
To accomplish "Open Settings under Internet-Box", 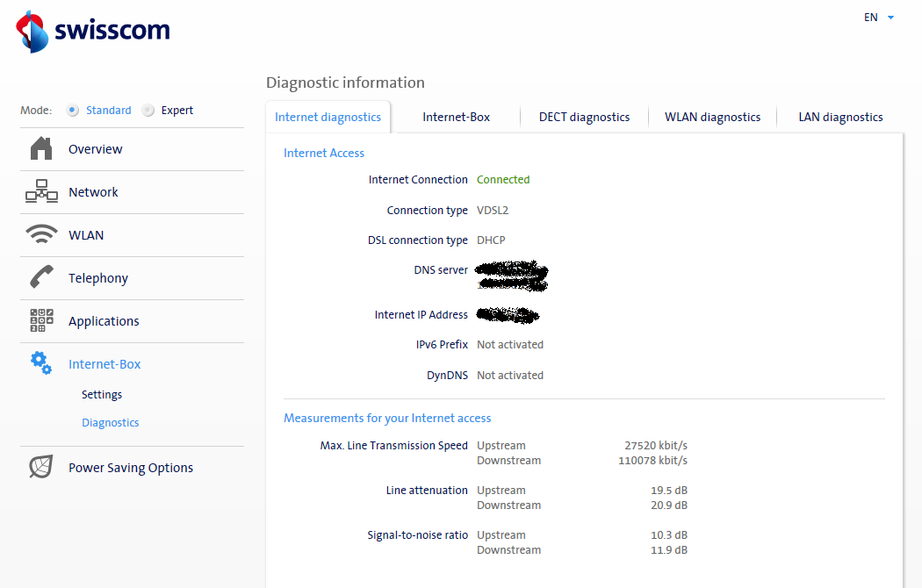I will pos(102,395).
